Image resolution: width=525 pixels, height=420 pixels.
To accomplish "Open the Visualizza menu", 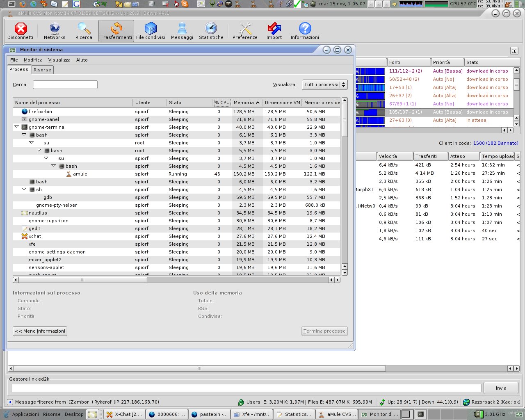I will tap(59, 60).
